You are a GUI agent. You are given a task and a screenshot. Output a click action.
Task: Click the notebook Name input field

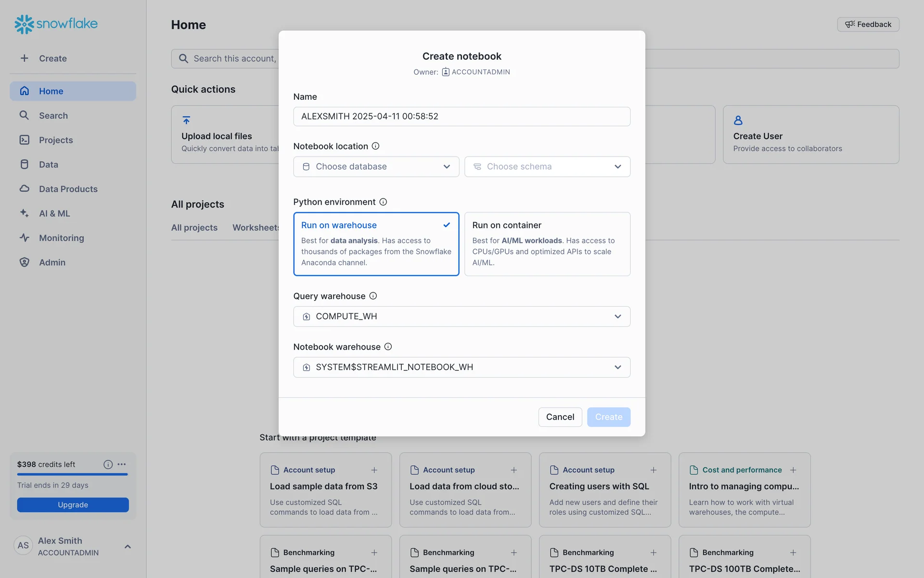tap(462, 117)
